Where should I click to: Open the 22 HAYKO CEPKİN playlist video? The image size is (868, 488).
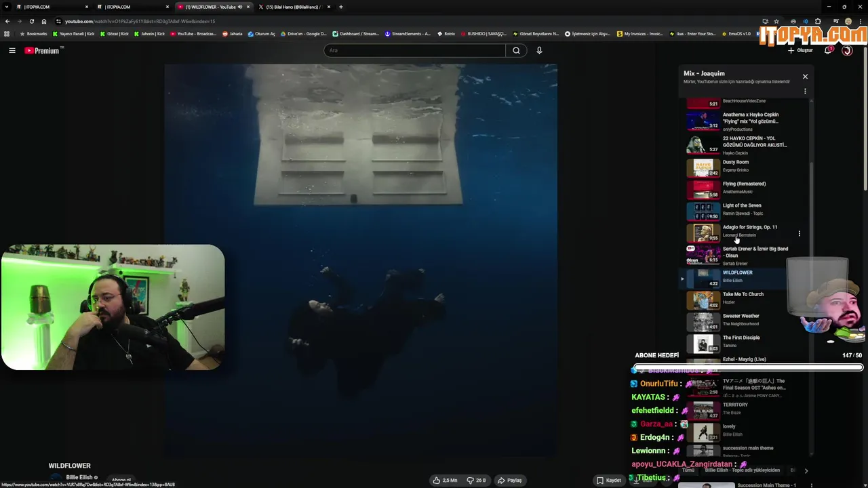(746, 144)
